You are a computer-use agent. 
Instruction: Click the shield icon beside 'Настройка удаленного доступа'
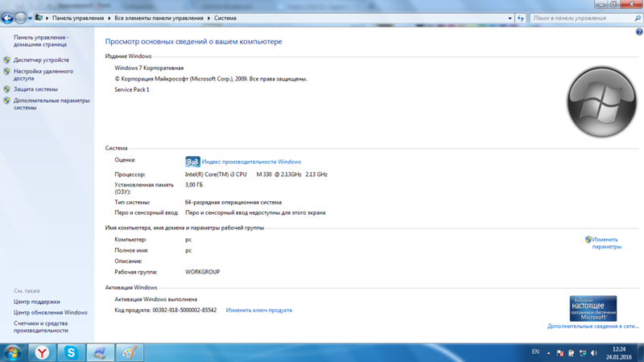pyautogui.click(x=6, y=72)
